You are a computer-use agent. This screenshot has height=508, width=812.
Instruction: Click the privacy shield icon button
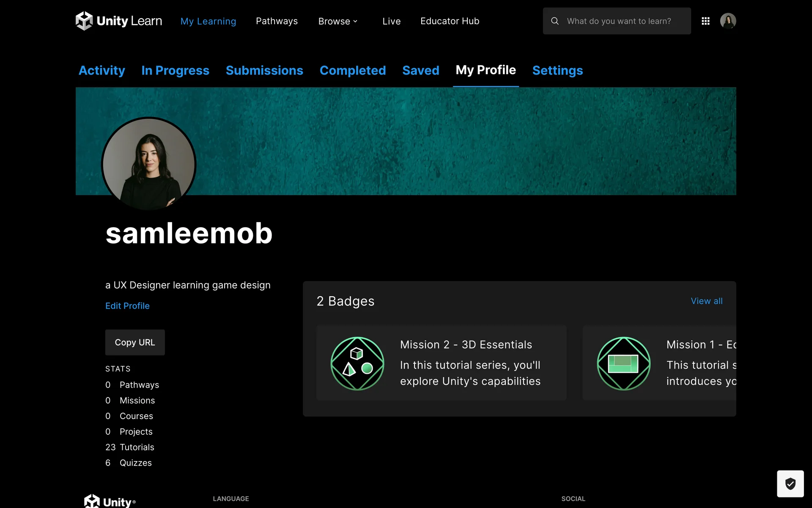[x=790, y=483]
